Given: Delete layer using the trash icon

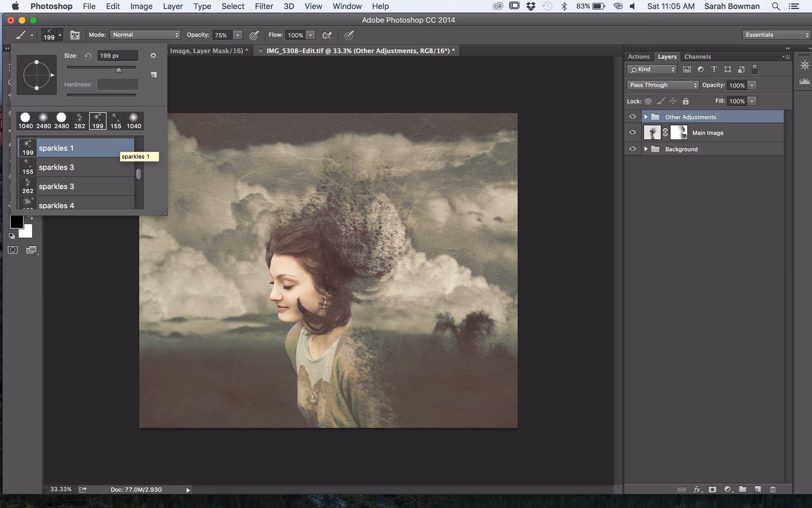Looking at the screenshot, I should 773,489.
